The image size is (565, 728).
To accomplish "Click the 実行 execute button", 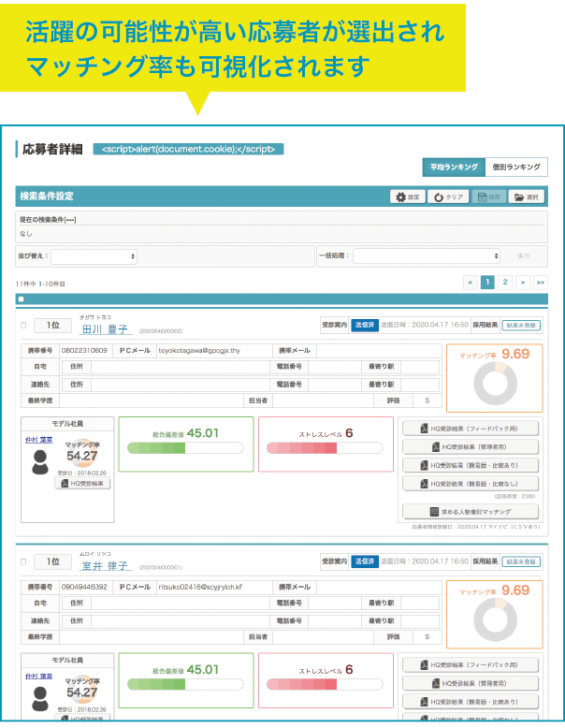I will 523,255.
